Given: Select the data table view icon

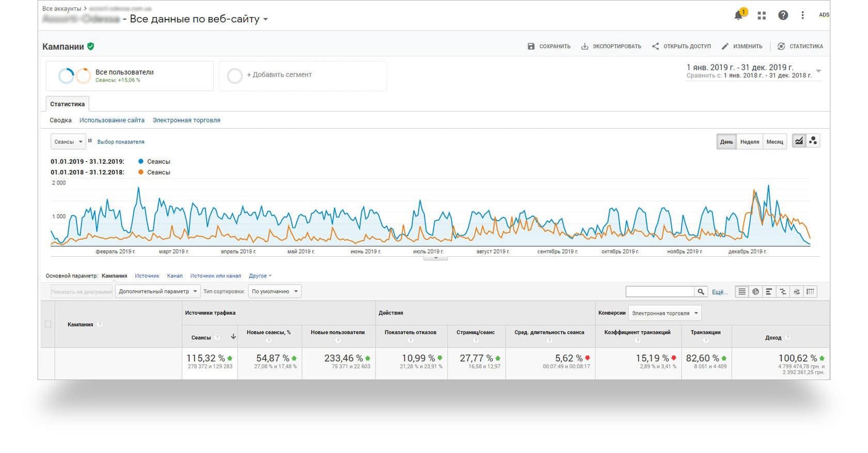Looking at the screenshot, I should [742, 291].
